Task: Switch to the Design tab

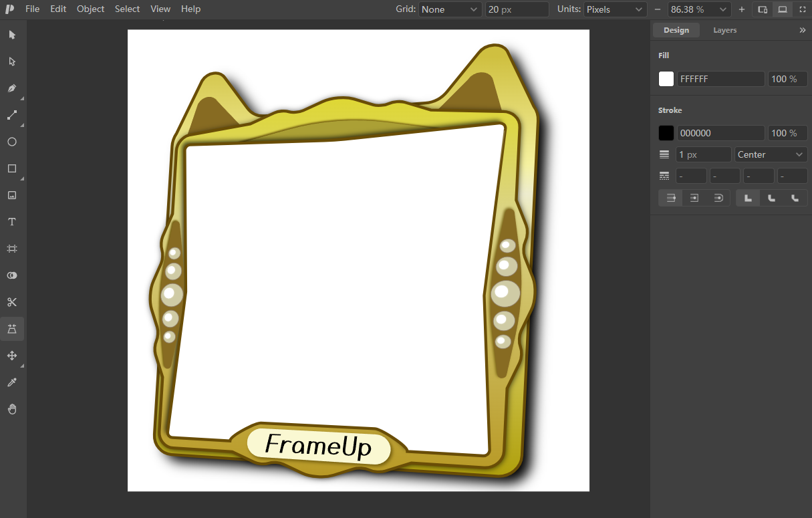Action: pyautogui.click(x=676, y=30)
